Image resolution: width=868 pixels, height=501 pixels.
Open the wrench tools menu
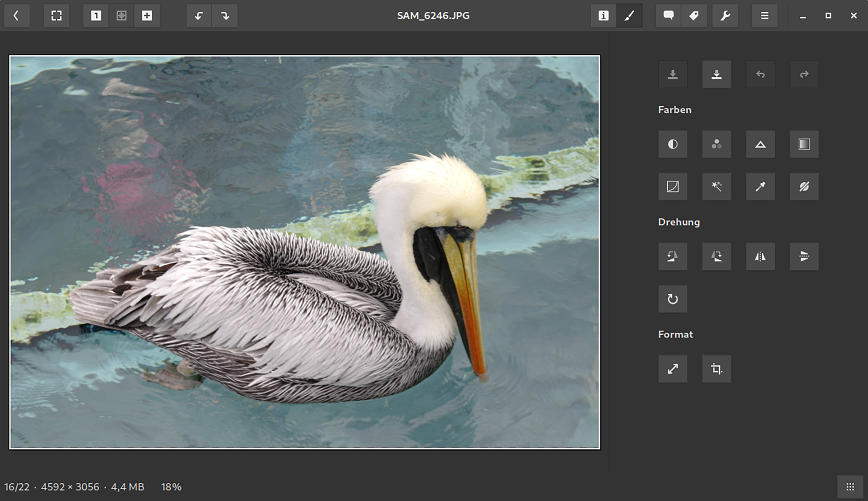pyautogui.click(x=725, y=16)
